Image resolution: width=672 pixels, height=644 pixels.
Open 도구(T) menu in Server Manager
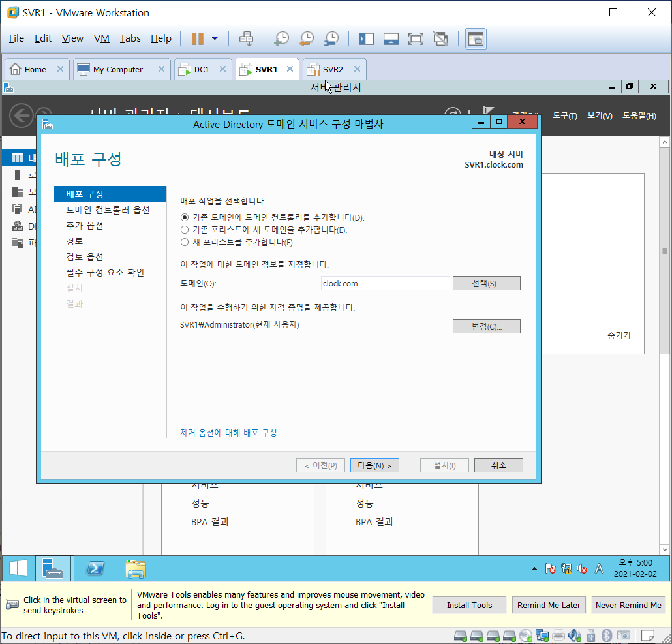coord(564,115)
